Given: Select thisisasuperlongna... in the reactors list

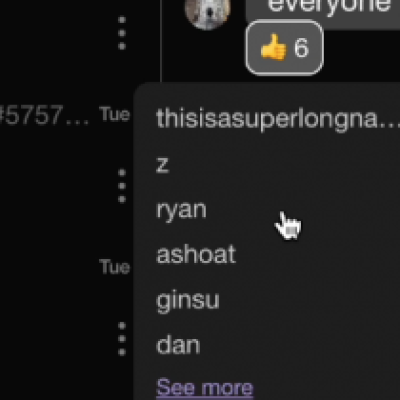Looking at the screenshot, I should pos(278,118).
